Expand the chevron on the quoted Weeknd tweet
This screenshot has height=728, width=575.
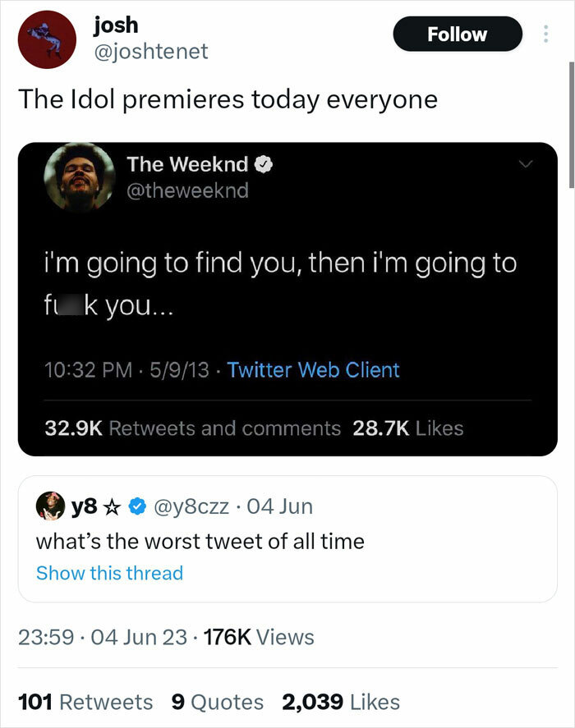(527, 163)
